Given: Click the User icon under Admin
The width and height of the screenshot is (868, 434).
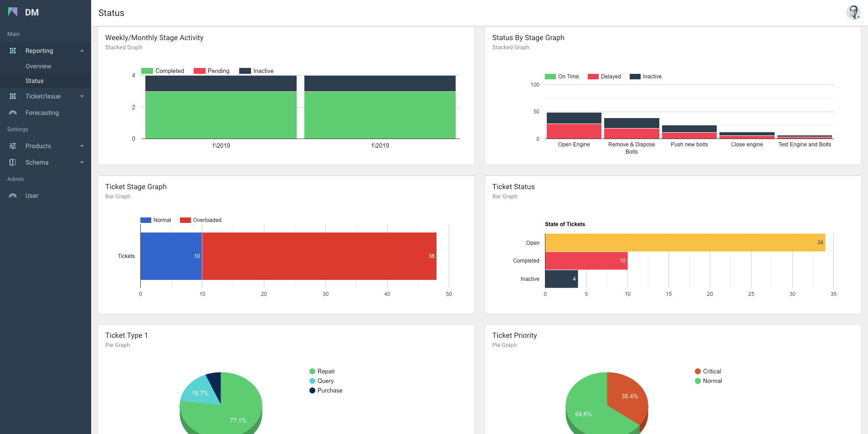Looking at the screenshot, I should 13,196.
